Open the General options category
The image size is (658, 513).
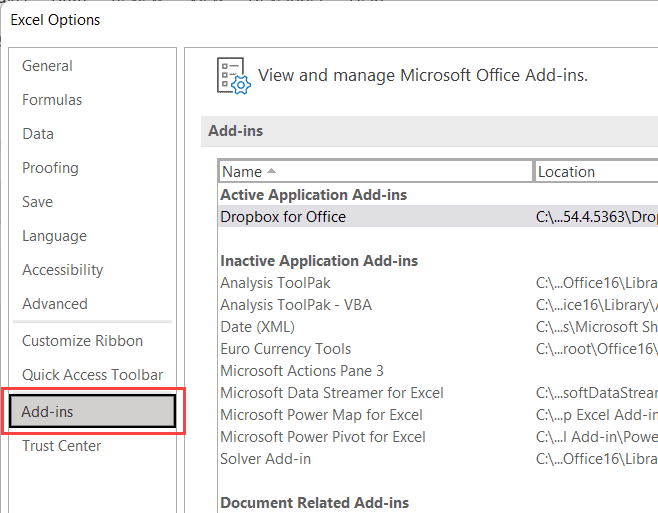tap(47, 66)
